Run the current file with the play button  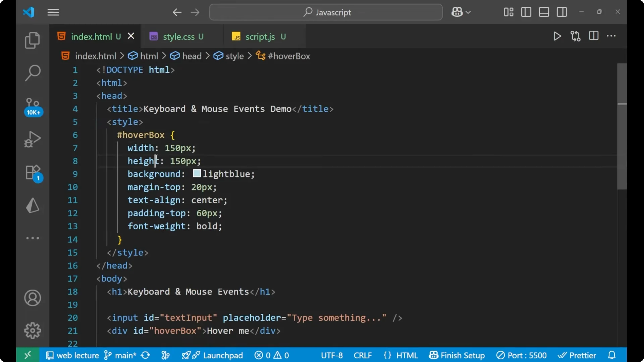coord(557,36)
